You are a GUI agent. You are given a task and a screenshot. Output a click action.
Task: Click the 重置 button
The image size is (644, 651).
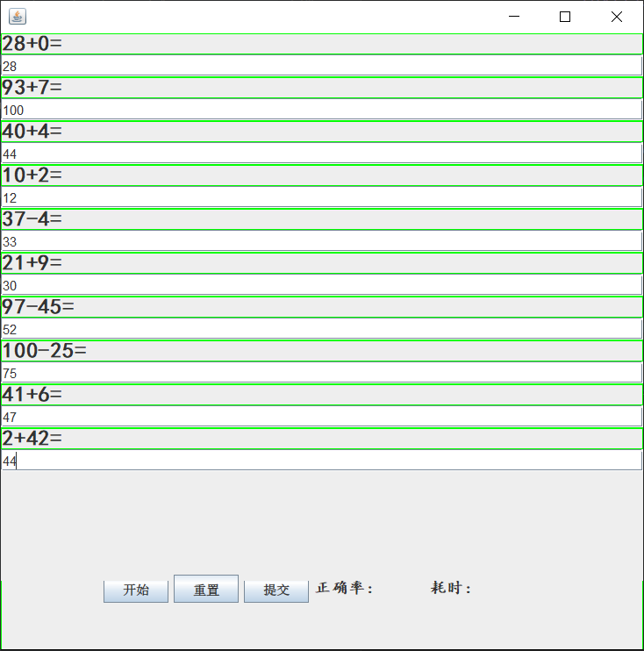(206, 589)
